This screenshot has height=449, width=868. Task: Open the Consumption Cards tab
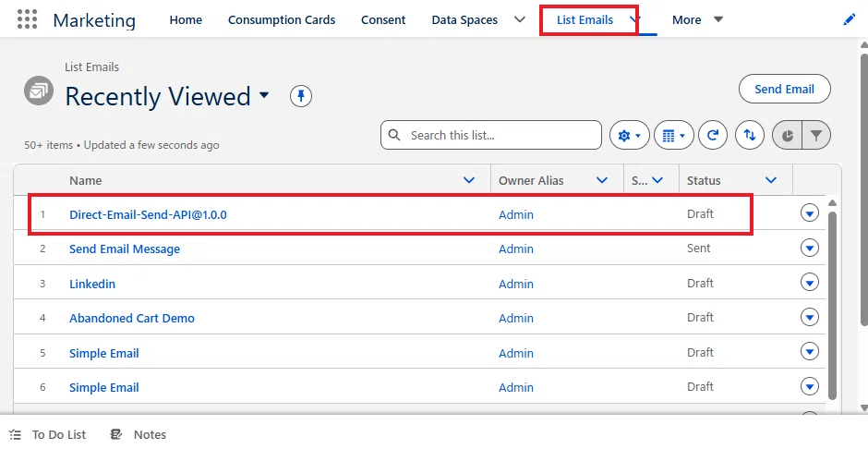point(282,20)
